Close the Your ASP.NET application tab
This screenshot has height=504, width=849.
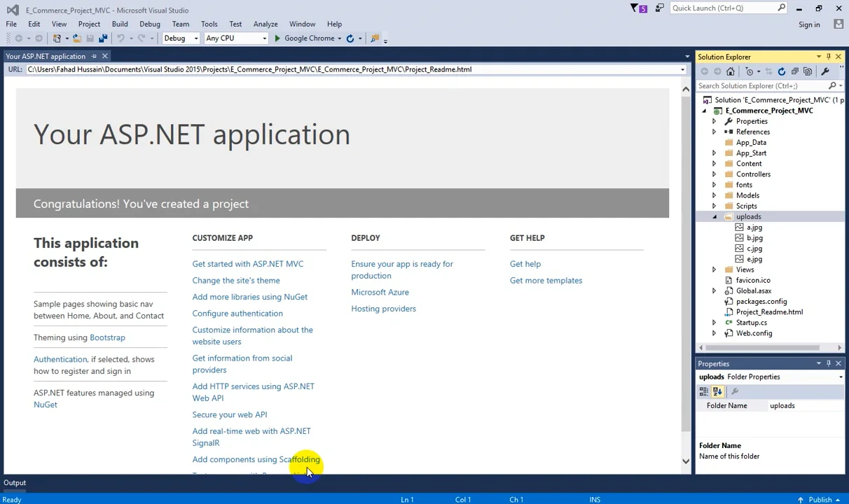tap(105, 56)
